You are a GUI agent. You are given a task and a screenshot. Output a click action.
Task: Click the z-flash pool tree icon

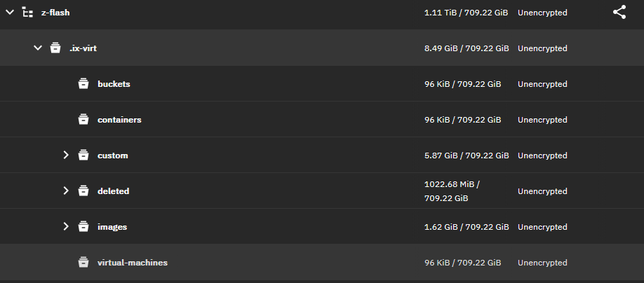pyautogui.click(x=27, y=13)
